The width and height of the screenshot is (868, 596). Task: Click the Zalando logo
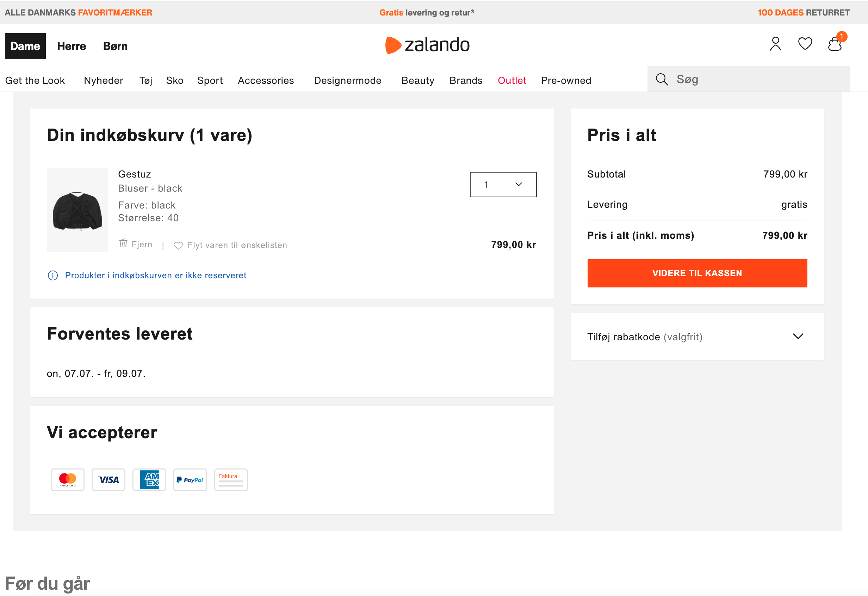pos(427,45)
